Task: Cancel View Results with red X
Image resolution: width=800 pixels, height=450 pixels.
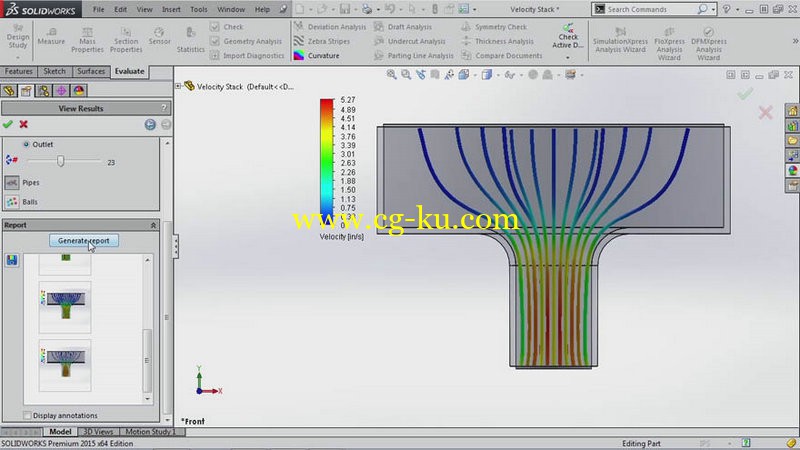Action: click(23, 124)
